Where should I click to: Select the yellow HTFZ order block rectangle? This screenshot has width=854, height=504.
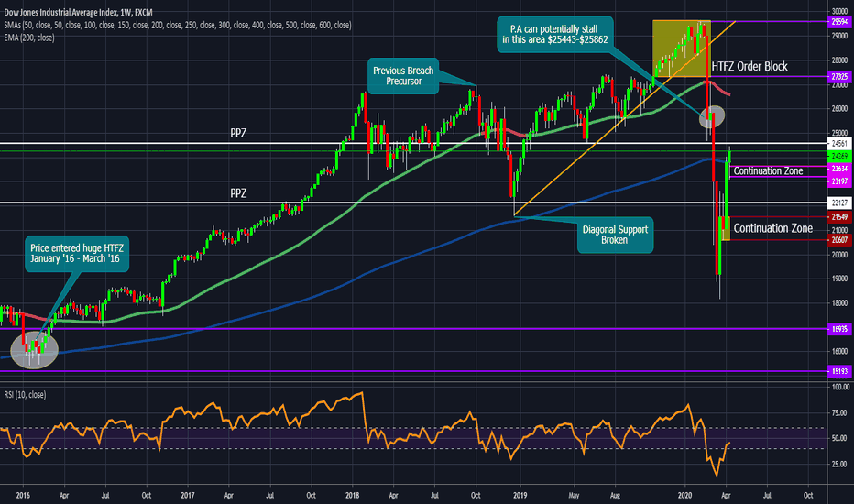pos(682,49)
